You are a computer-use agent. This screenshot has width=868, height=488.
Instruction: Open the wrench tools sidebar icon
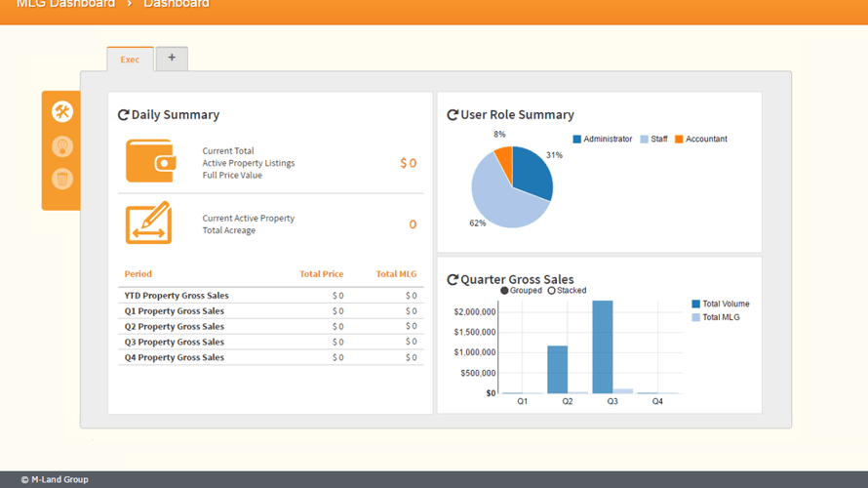[x=62, y=112]
